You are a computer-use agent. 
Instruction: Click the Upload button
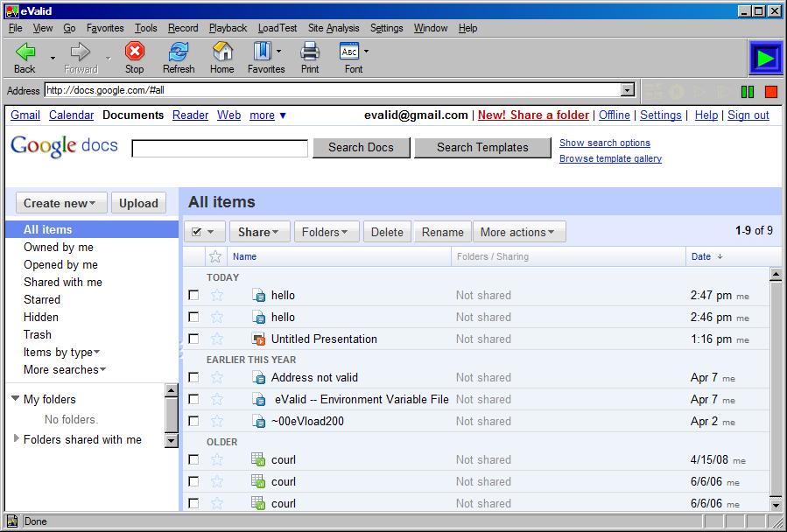(x=138, y=203)
